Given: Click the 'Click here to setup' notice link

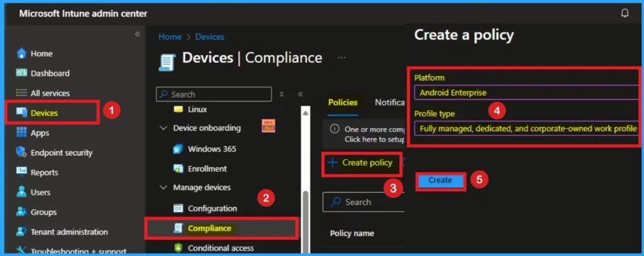Looking at the screenshot, I should [375, 139].
